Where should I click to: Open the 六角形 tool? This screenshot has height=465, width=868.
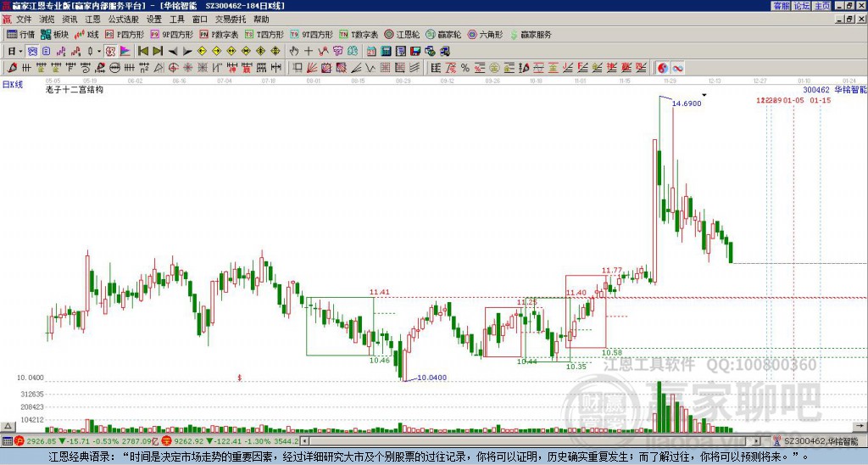click(485, 34)
